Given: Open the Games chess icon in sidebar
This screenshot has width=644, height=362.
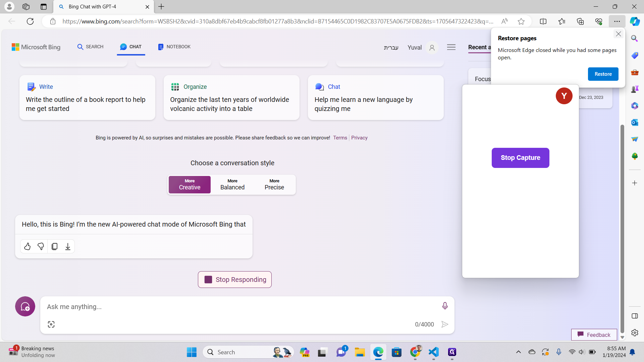Looking at the screenshot, I should click(x=635, y=89).
